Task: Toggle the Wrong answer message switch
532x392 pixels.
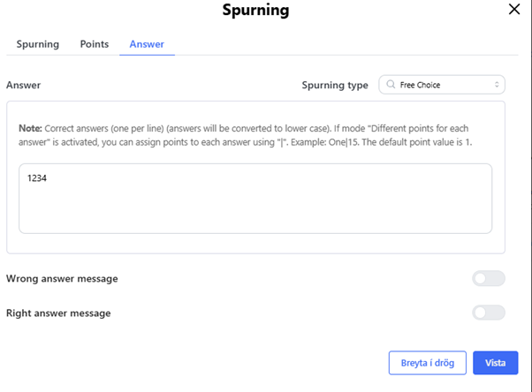Action: pos(489,279)
